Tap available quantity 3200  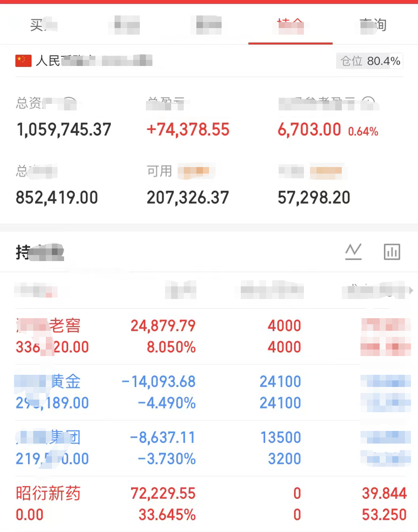284,459
